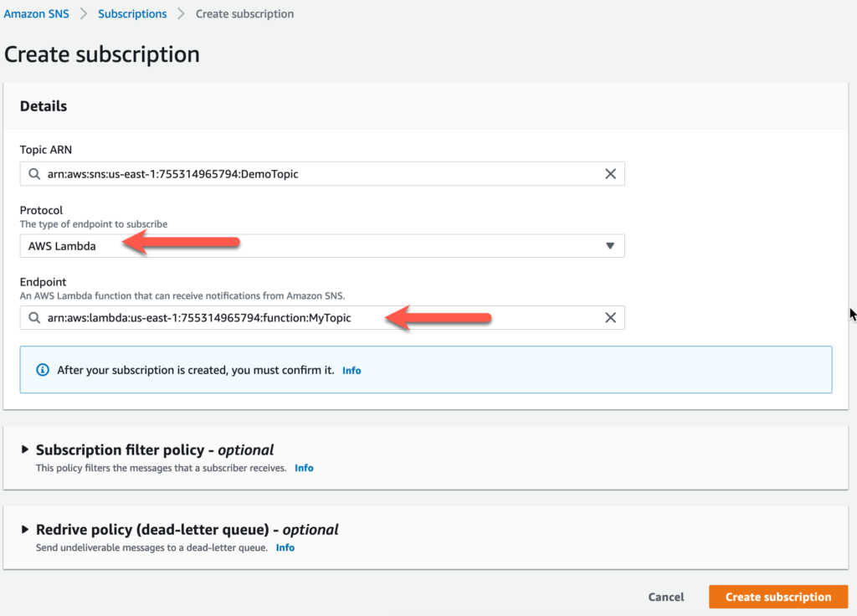Click 'This policy filters the messages' description

coord(162,468)
